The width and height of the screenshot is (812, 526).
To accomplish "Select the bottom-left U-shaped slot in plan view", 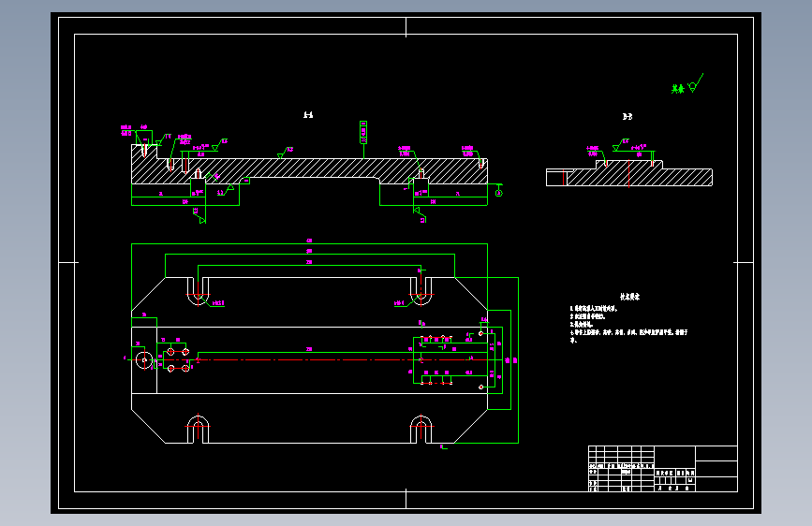I will (197, 429).
